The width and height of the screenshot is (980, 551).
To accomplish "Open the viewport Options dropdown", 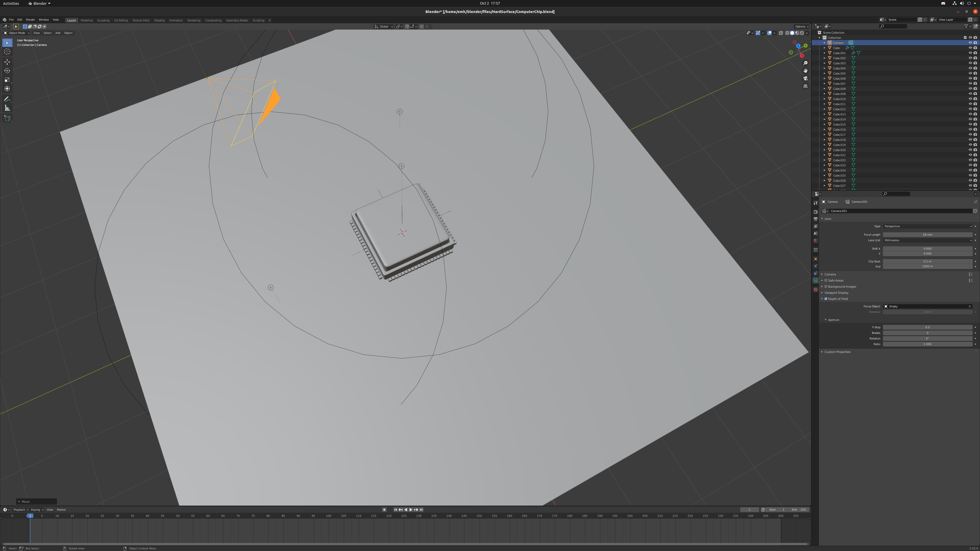I will [x=802, y=27].
